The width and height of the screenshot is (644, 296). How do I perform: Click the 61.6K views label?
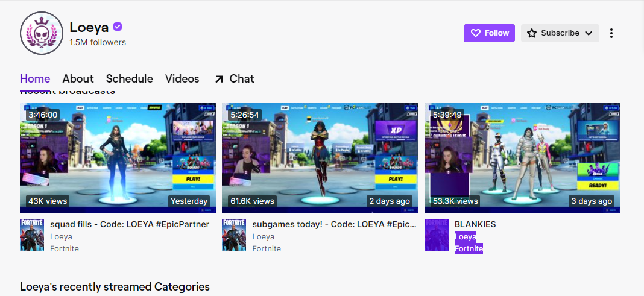pos(252,201)
